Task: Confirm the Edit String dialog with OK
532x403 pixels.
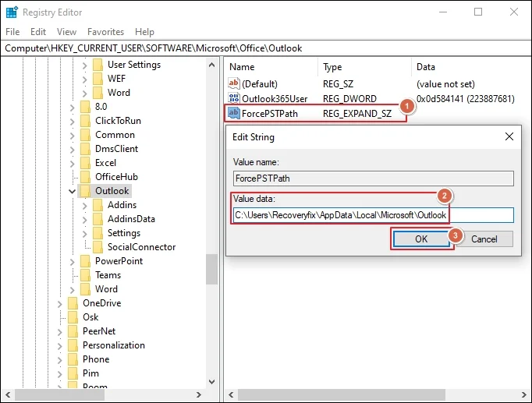Action: pos(421,239)
